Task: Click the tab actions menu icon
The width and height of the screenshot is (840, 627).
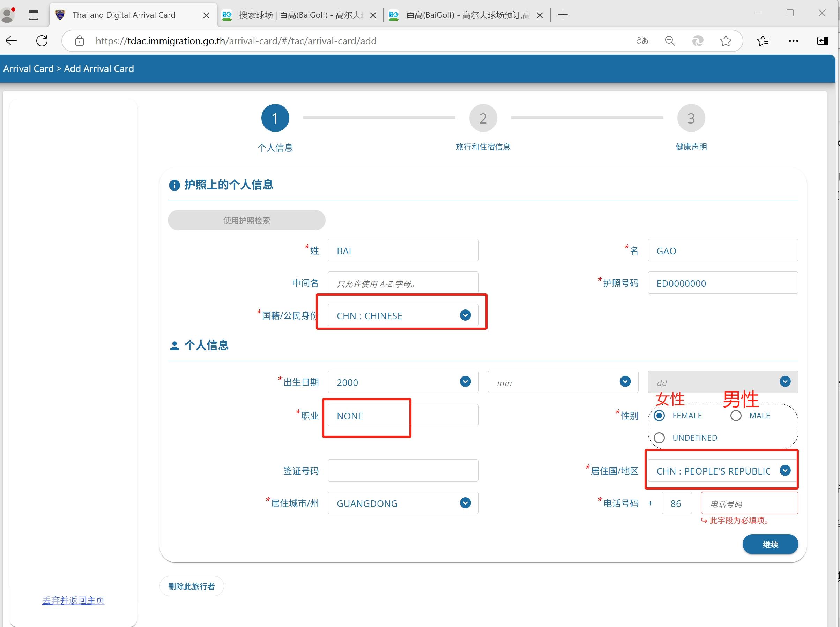Action: tap(34, 15)
